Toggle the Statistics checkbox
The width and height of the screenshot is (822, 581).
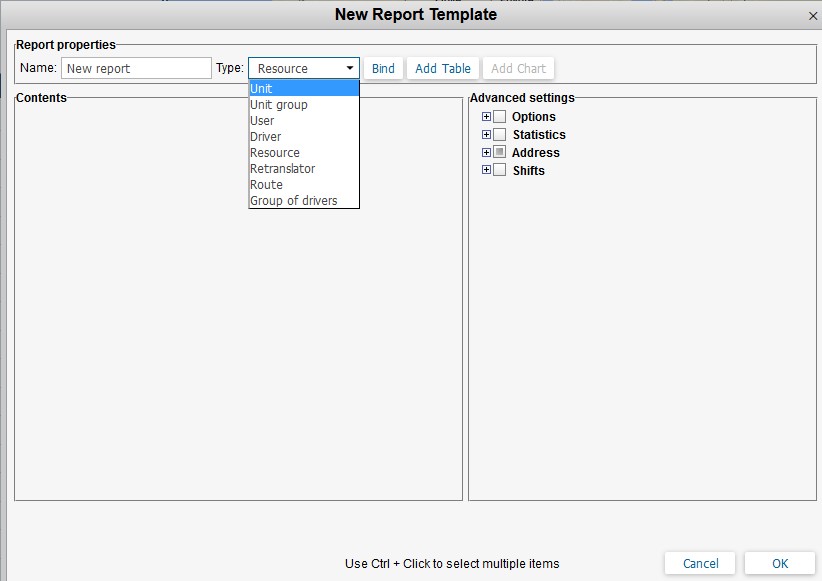click(500, 135)
